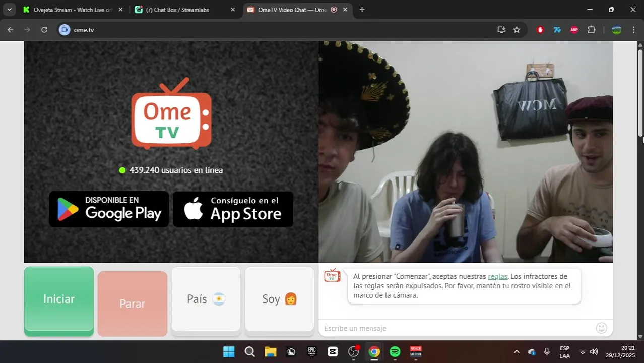Open the Chrome three-dot menu
This screenshot has height=363, width=644.
point(633,30)
